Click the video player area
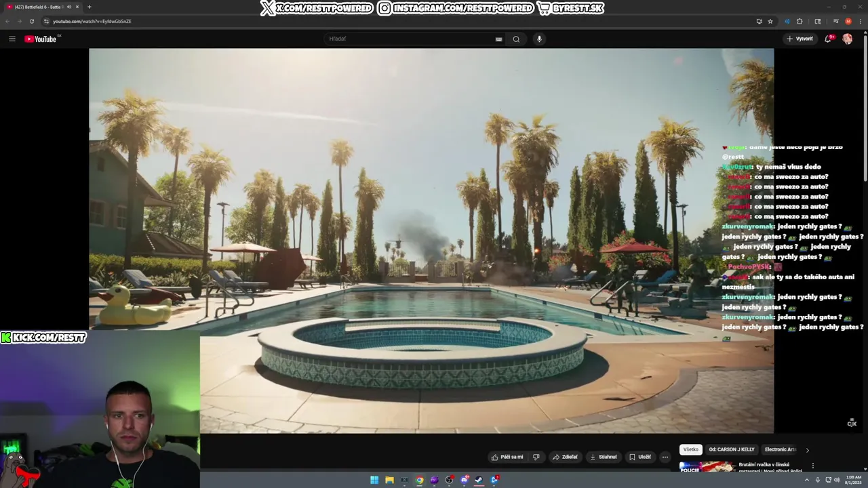The height and width of the screenshot is (488, 868). [431, 241]
